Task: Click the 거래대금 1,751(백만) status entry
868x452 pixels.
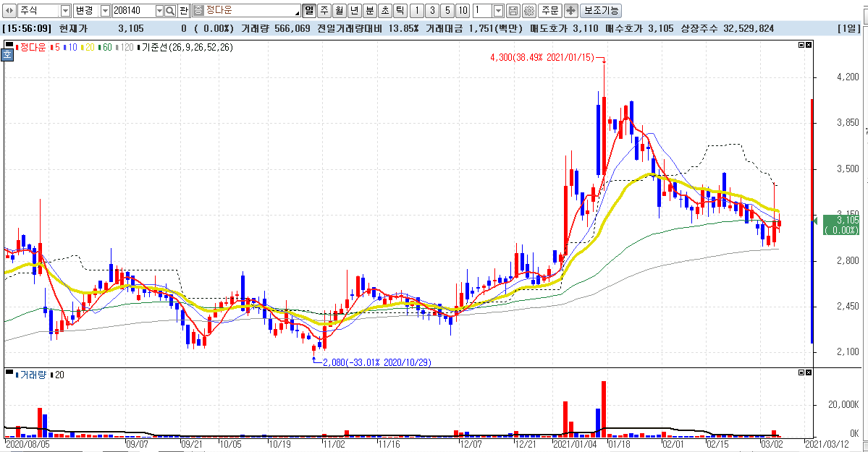Action: point(474,28)
